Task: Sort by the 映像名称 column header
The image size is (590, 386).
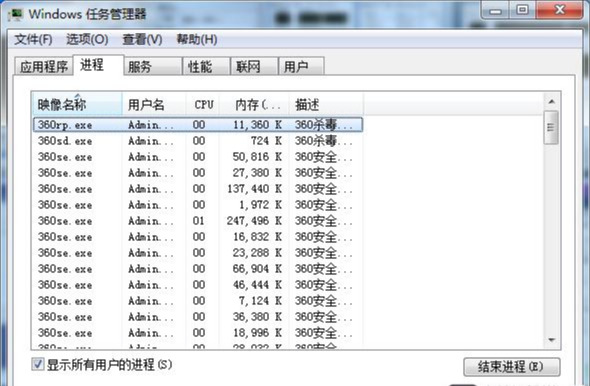Action: (77, 104)
